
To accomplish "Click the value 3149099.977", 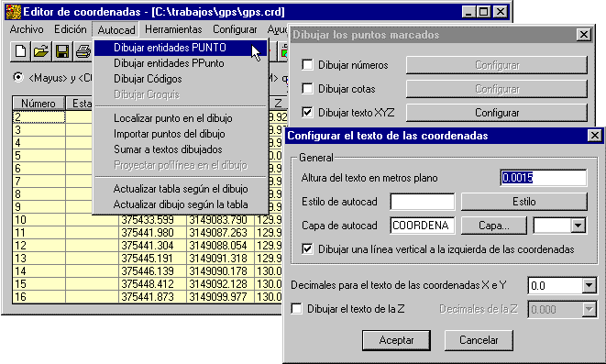I will pos(218,297).
